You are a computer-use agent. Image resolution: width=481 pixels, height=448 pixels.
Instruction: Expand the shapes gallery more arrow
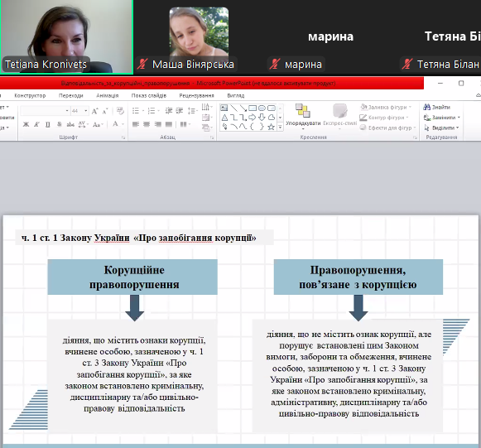coord(280,127)
